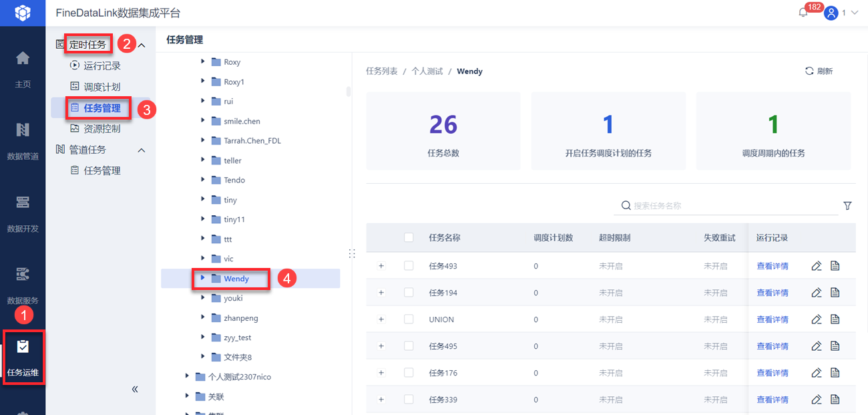Click the 搜索任务名称 search field
This screenshot has width=868, height=415.
click(x=731, y=206)
